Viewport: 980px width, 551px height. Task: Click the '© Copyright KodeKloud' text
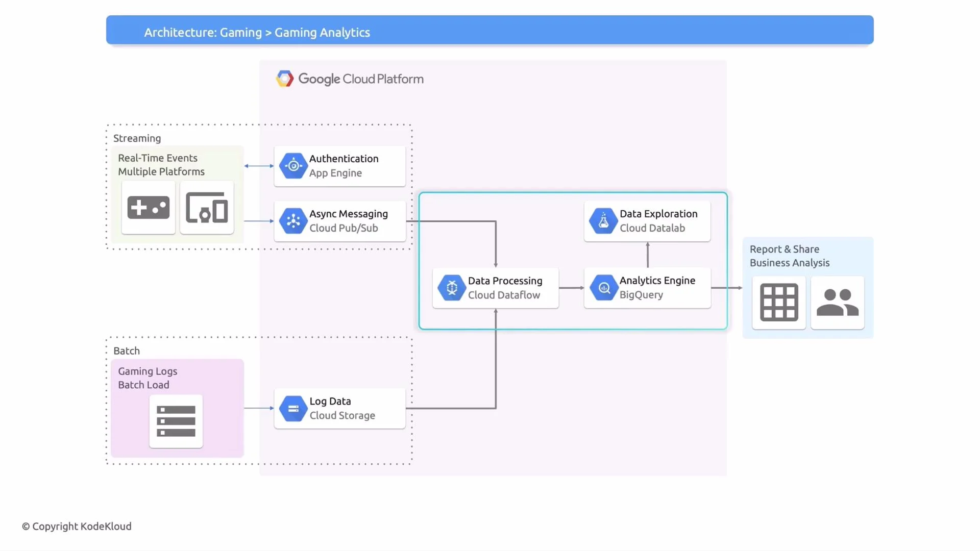point(77,526)
